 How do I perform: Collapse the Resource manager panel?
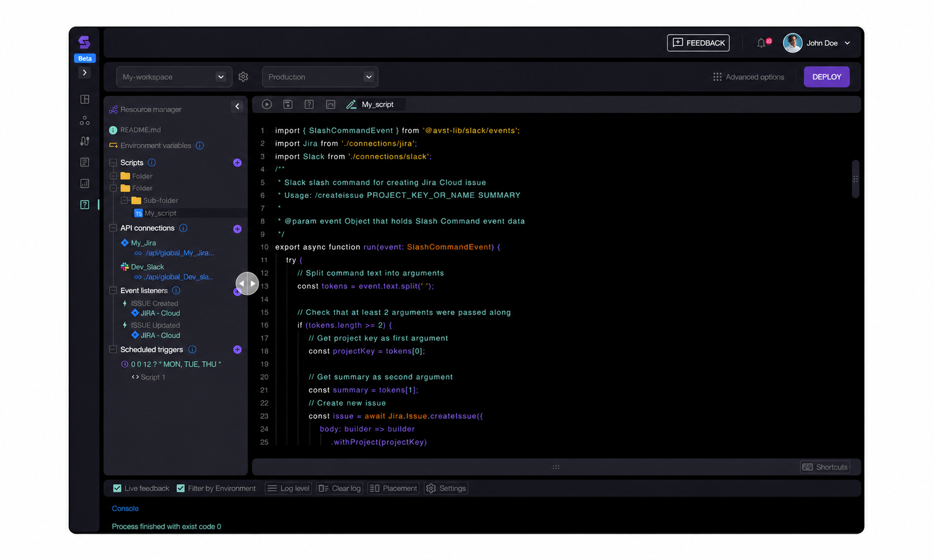237,106
